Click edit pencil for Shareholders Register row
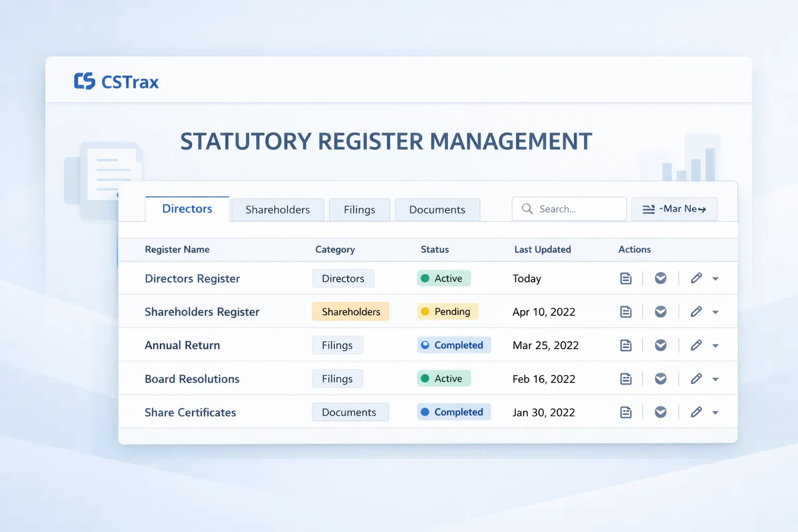Screen dimensions: 798x532 point(696,312)
